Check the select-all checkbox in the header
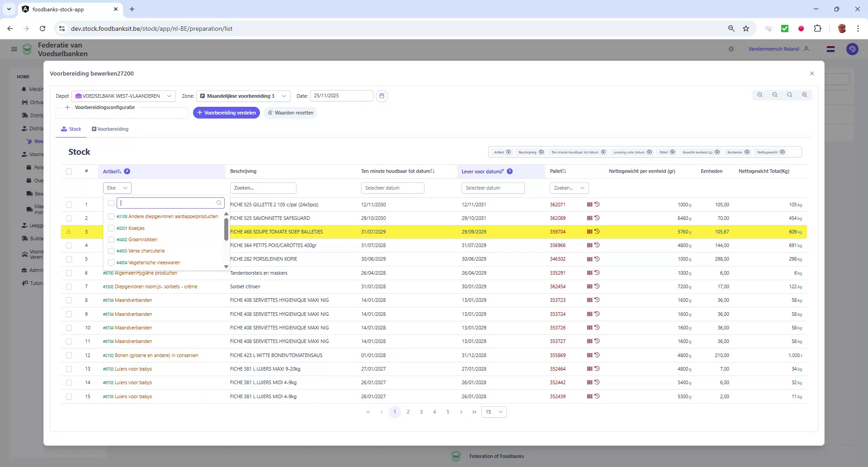Screen dimensions: 868x467 click(69, 172)
